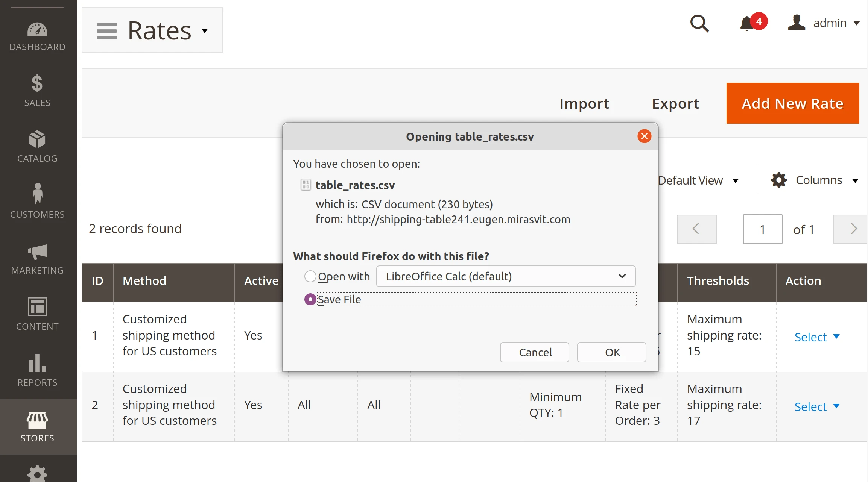
Task: Expand the Rates page title menu
Action: pos(204,31)
